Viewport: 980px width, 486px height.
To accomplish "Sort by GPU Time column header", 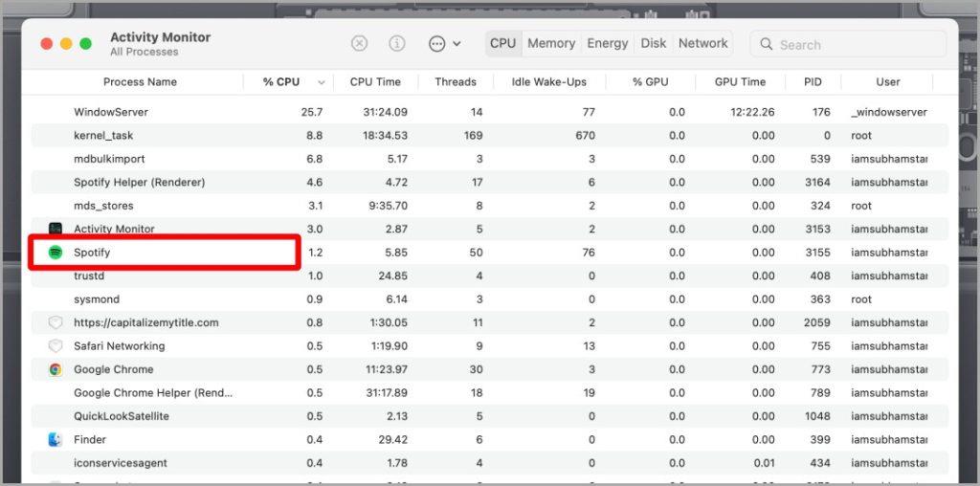I will click(740, 82).
